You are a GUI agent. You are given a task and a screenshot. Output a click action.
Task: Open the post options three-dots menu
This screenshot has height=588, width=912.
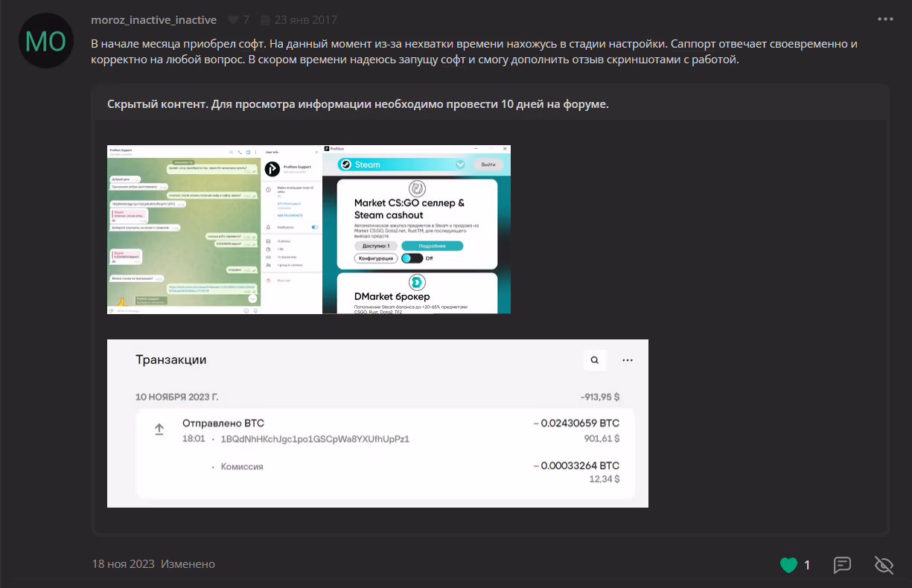(x=884, y=19)
